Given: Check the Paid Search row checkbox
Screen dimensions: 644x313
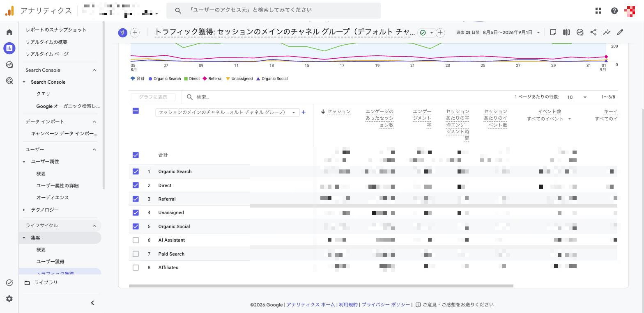Looking at the screenshot, I should (136, 254).
